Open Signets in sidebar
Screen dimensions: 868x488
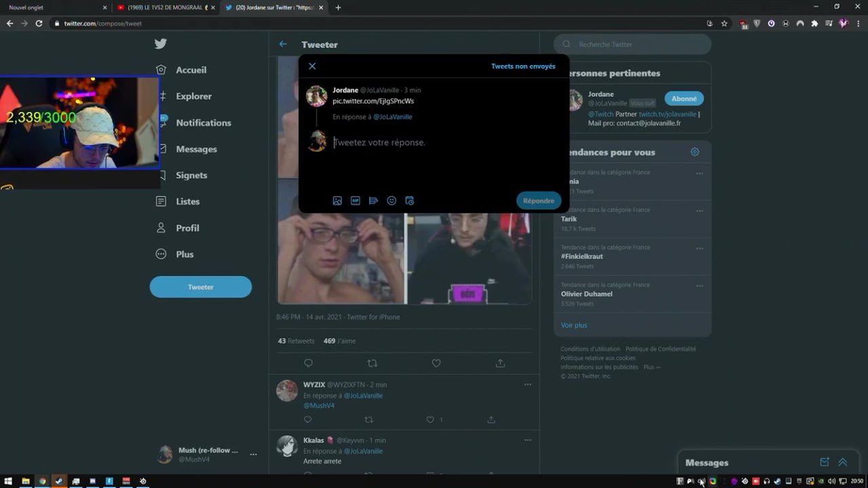pyautogui.click(x=182, y=175)
